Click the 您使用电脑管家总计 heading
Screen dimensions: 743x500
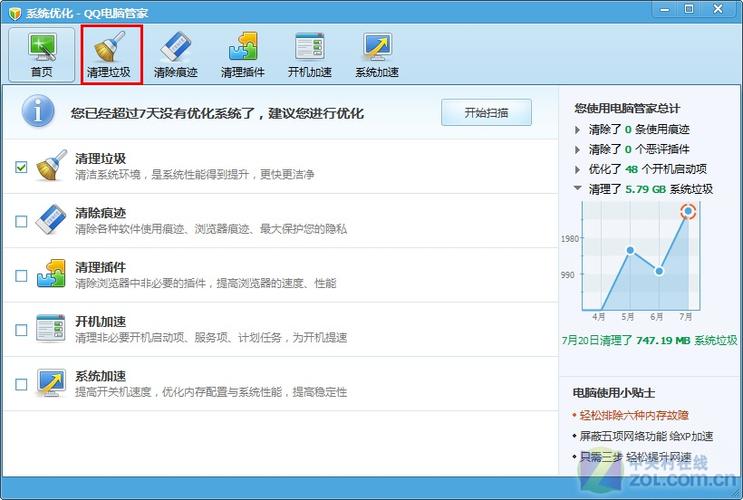627,109
